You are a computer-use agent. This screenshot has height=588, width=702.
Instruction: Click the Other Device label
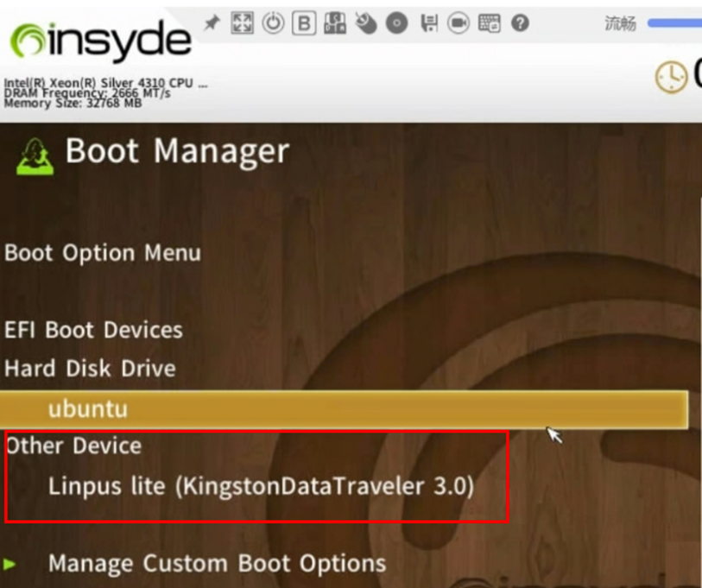point(74,446)
